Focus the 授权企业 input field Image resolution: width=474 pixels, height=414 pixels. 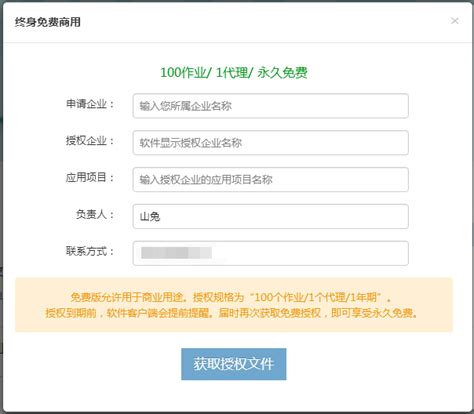pyautogui.click(x=271, y=143)
